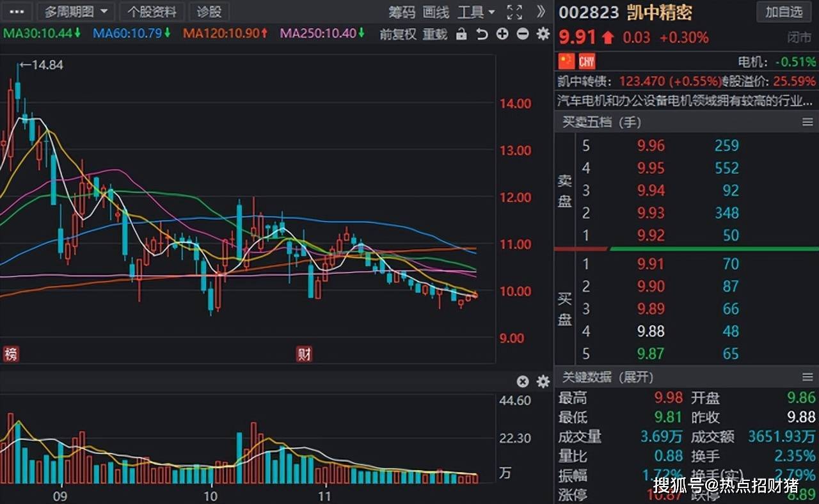
Task: Click the 量比 value 0.88
Action: (x=669, y=456)
